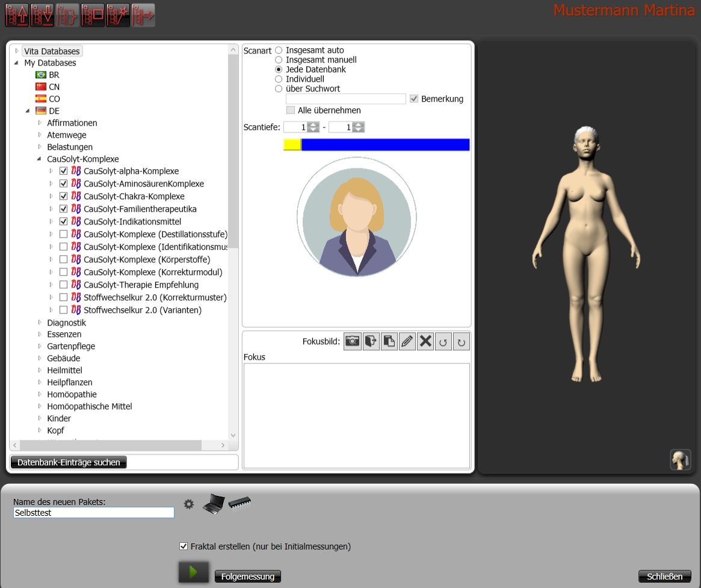Viewport: 701px width, 588px height.
Task: Delete the focus image with X icon
Action: (x=425, y=341)
